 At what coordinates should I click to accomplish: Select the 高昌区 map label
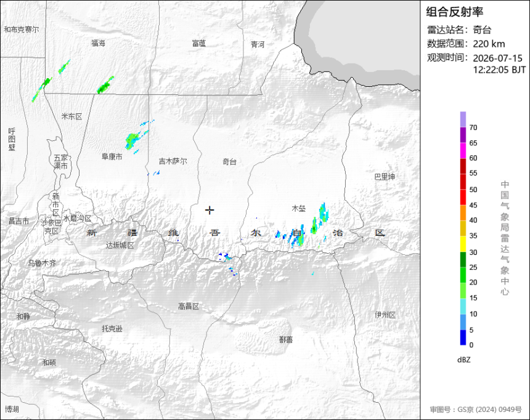tap(189, 307)
